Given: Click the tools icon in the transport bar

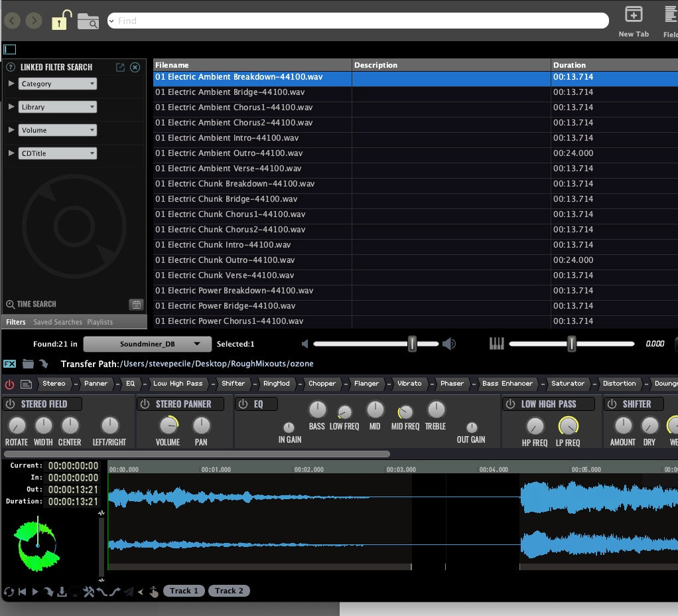Looking at the screenshot, I should point(88,591).
